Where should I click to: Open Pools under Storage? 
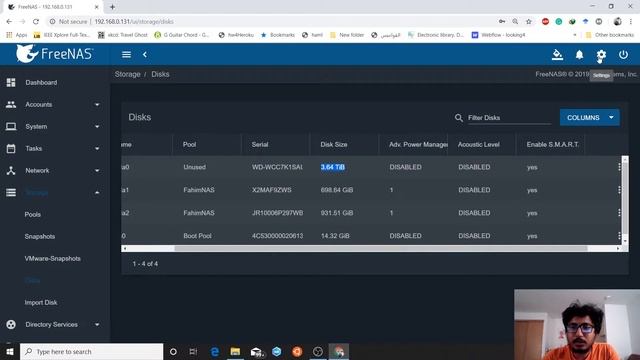[33, 214]
